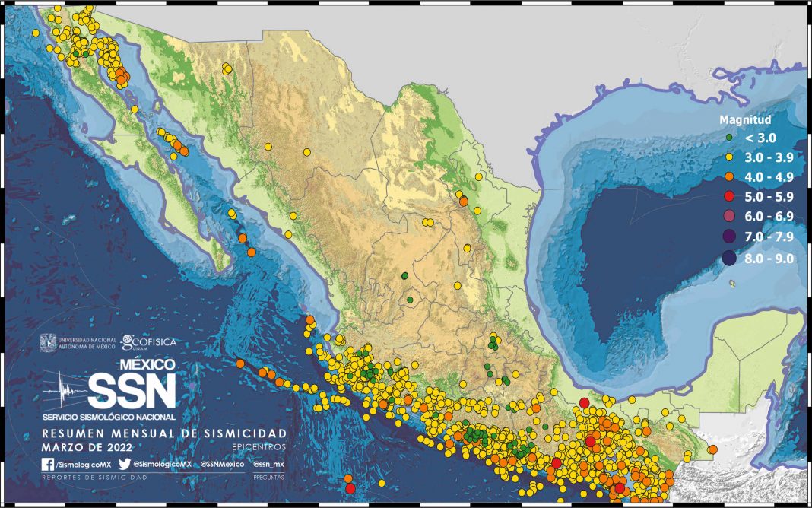Screen dimensions: 812x508
Task: Click the SSN seismogram waveform logo
Action: pyautogui.click(x=63, y=390)
